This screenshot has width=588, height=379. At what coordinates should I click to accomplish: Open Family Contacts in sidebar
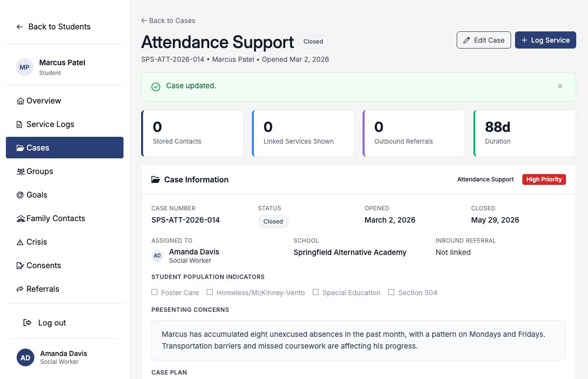pyautogui.click(x=65, y=219)
